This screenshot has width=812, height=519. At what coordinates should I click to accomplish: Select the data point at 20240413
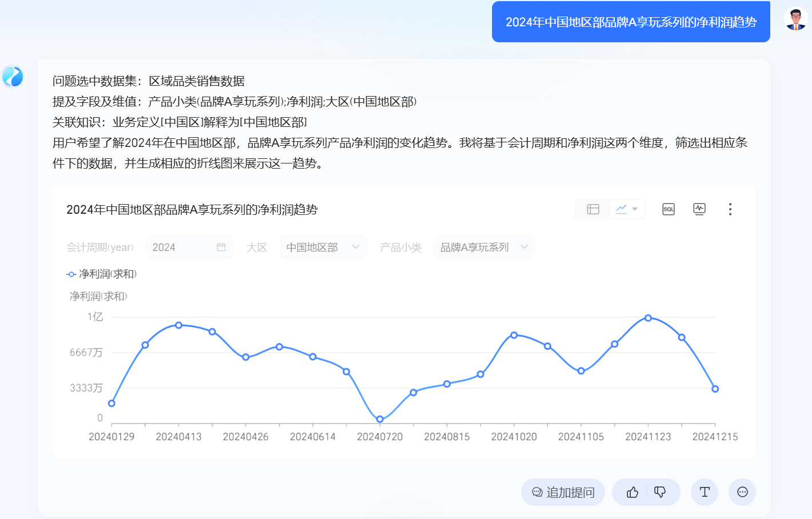tap(179, 325)
